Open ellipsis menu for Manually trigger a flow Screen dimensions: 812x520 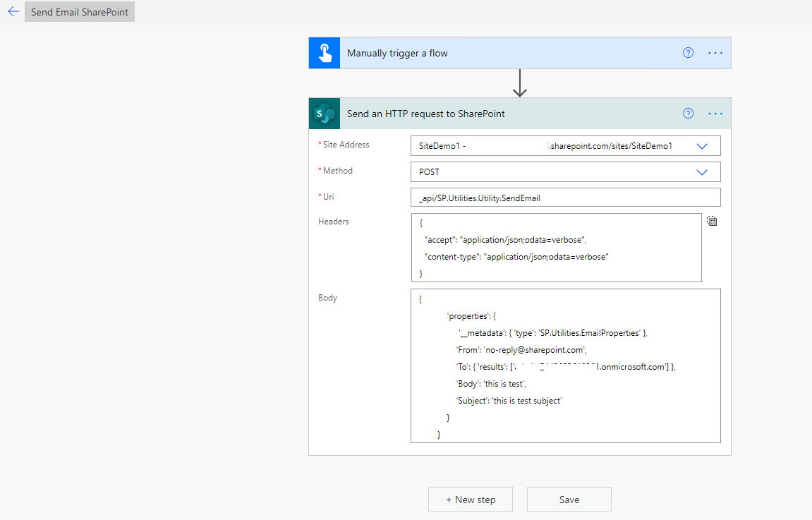(x=715, y=53)
